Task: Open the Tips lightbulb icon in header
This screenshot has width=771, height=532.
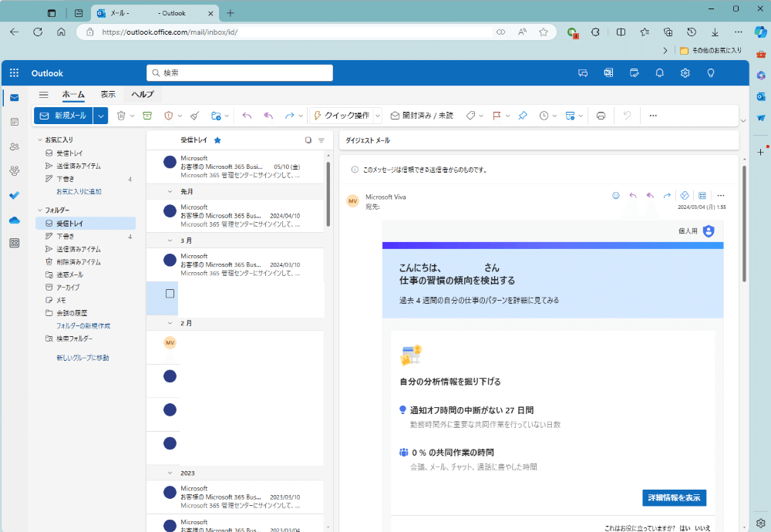Action: (711, 72)
